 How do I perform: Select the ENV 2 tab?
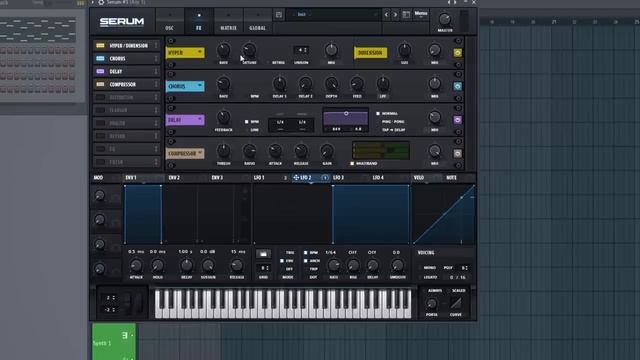pos(174,178)
